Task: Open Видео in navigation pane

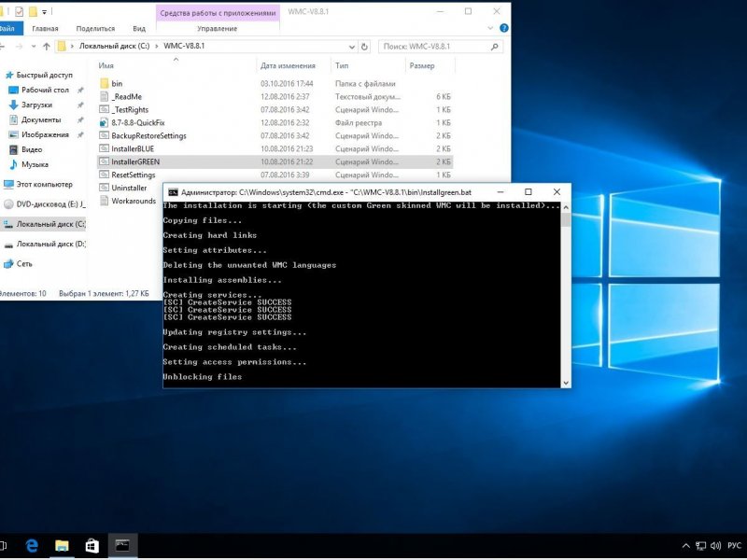Action: (32, 149)
